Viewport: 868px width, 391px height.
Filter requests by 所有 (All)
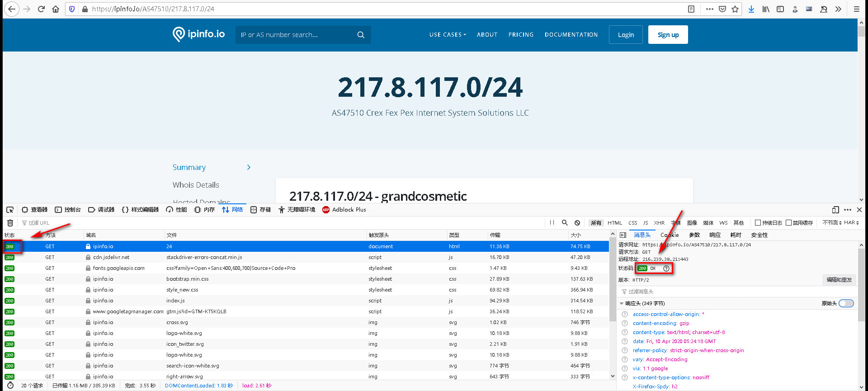pyautogui.click(x=596, y=223)
